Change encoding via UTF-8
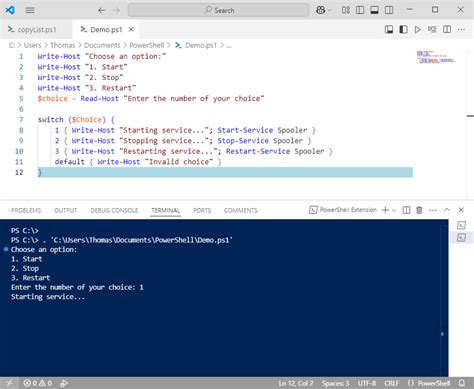 point(367,383)
